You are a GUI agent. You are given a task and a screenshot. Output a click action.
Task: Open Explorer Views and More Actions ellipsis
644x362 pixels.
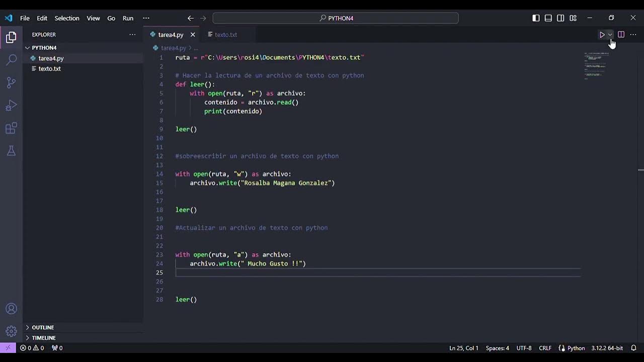(x=132, y=35)
